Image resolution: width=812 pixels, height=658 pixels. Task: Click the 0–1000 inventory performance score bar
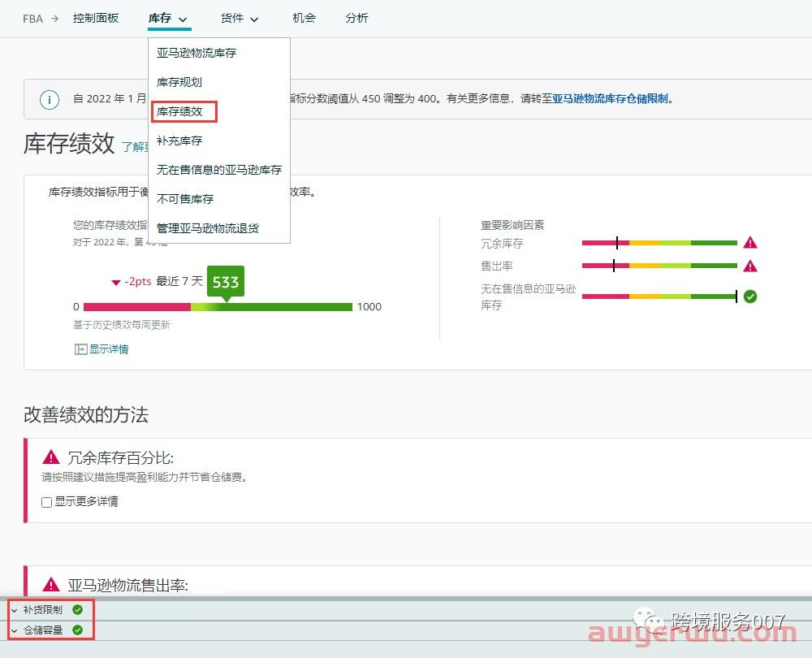pyautogui.click(x=218, y=307)
